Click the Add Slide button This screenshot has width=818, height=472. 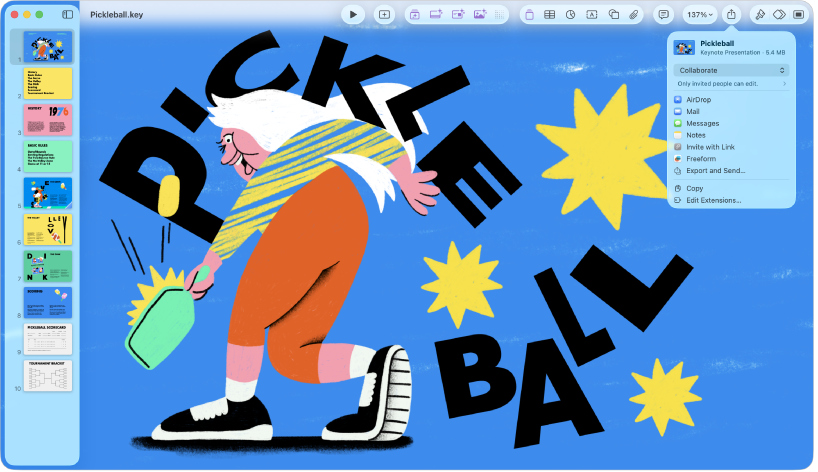[384, 14]
